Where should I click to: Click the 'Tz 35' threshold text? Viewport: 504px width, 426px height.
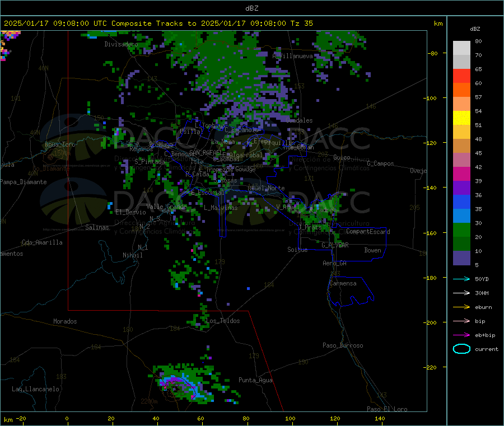pos(301,24)
